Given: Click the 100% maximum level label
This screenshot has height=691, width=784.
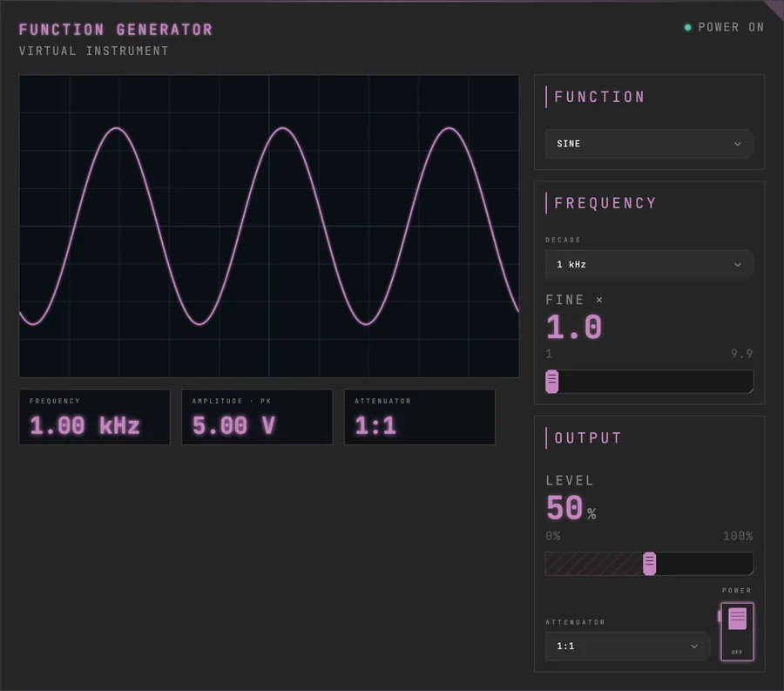Looking at the screenshot, I should coord(738,536).
